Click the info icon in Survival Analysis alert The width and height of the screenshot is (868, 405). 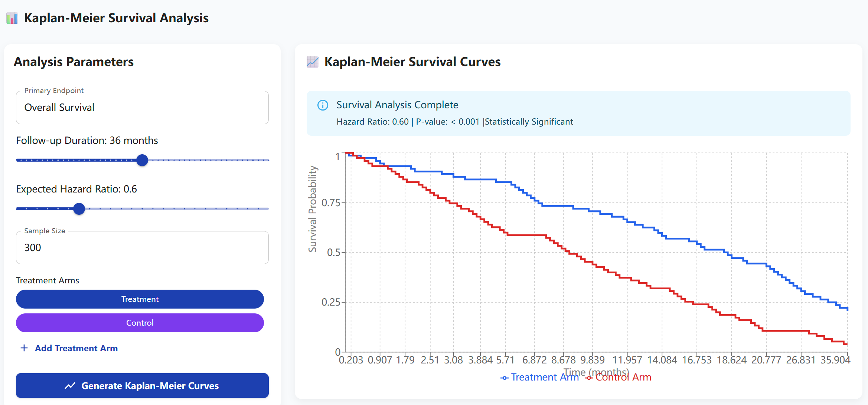point(323,105)
